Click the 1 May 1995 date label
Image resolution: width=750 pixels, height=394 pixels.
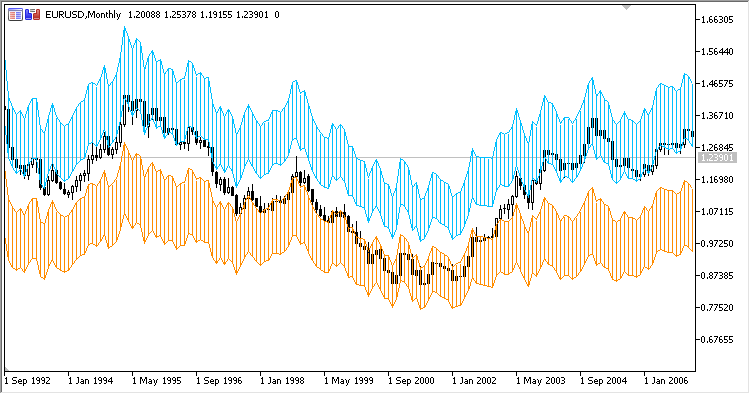[x=156, y=381]
